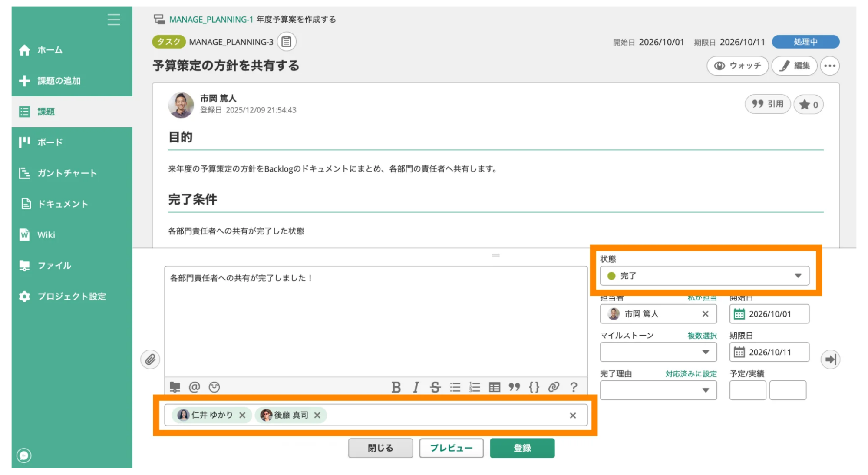Viewport: 868px width, 475px height.
Task: Open プロジェクト設定 in the sidebar
Action: pyautogui.click(x=72, y=296)
